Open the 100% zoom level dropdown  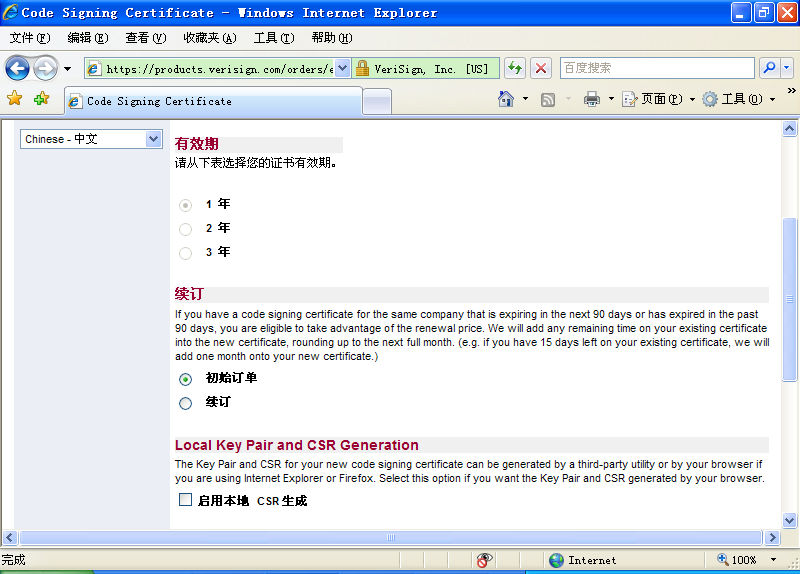[x=772, y=560]
